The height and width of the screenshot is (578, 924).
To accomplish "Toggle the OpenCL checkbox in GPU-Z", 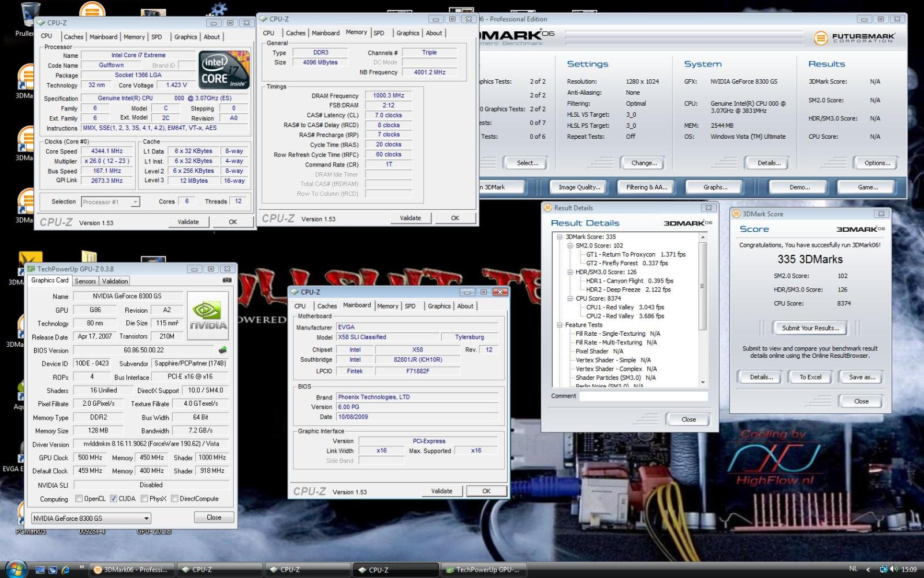I will click(79, 499).
